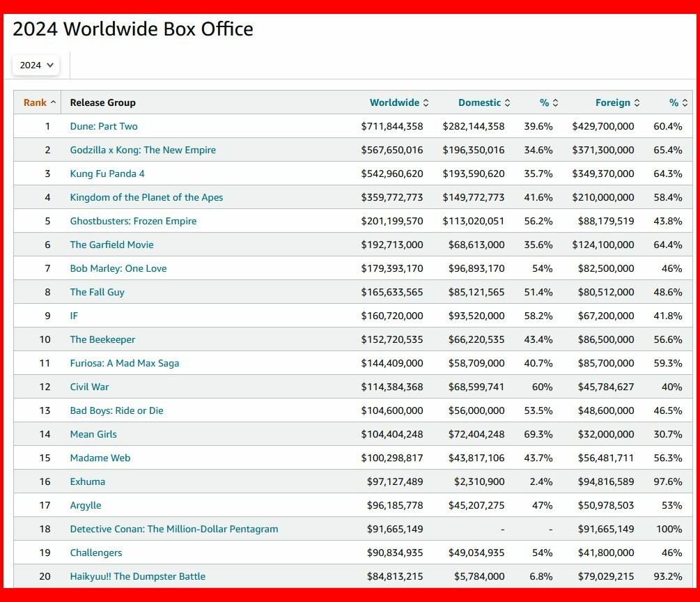Select Kung Fu Panda 4 worldwide $542,960,620
Image resolution: width=700 pixels, height=602 pixels.
(x=392, y=173)
